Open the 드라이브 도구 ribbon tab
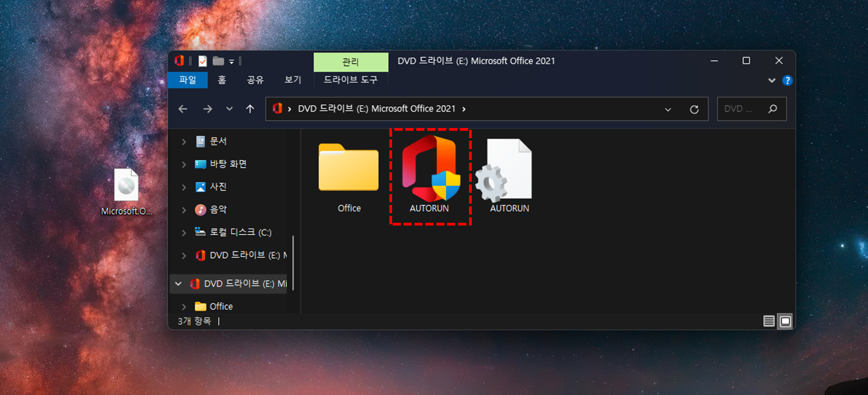 click(351, 80)
